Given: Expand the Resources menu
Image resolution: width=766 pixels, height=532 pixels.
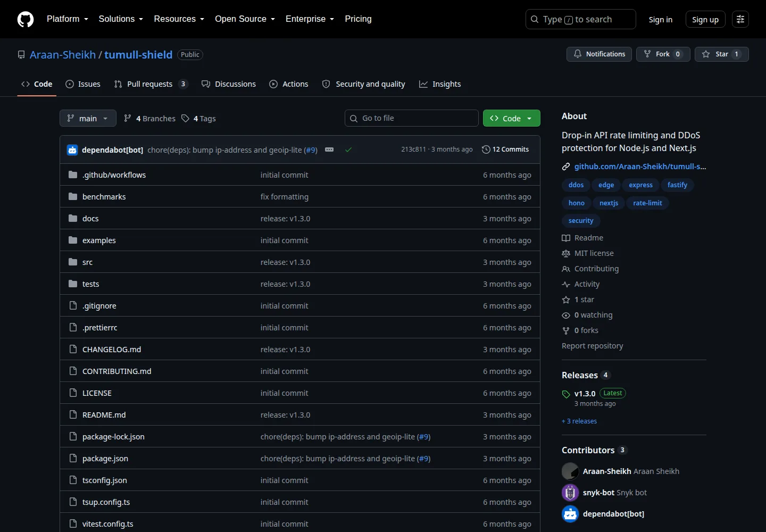Looking at the screenshot, I should point(179,19).
